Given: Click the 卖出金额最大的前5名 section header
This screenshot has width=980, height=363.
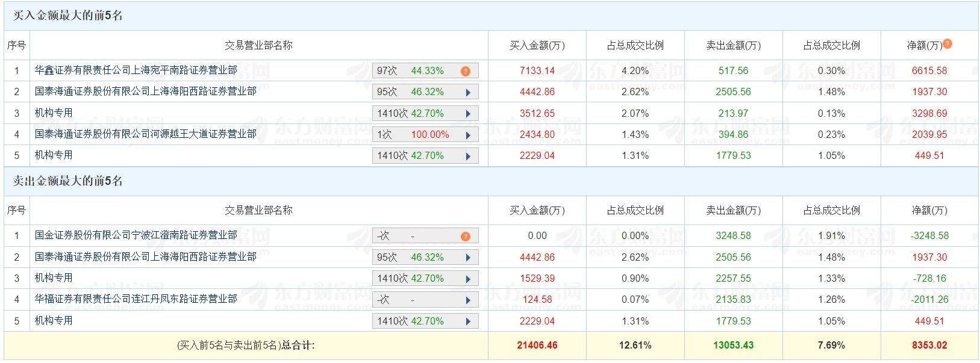Looking at the screenshot, I should point(68,181).
